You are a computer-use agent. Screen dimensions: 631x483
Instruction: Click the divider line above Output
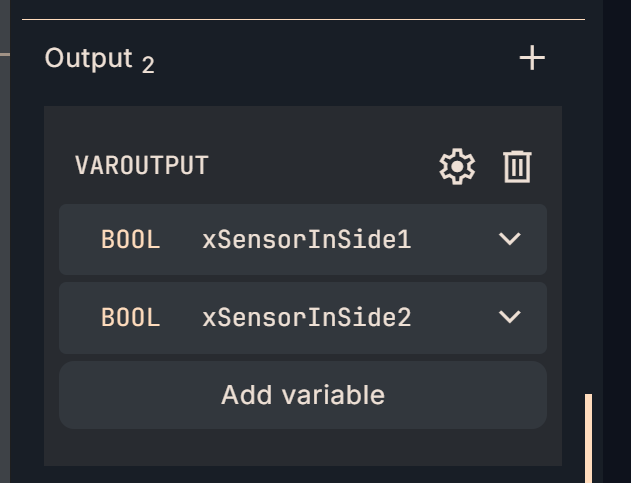[x=300, y=19]
